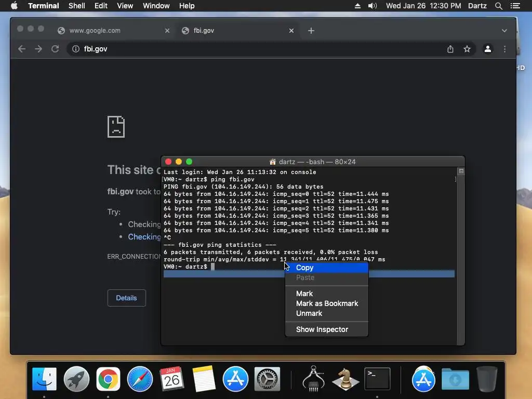Choose Unmark in the context menu
The width and height of the screenshot is (532, 399).
(x=327, y=313)
